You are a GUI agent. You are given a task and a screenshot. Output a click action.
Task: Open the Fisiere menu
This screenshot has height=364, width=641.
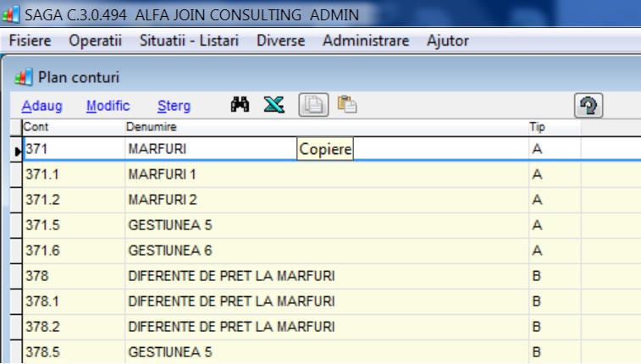point(30,41)
